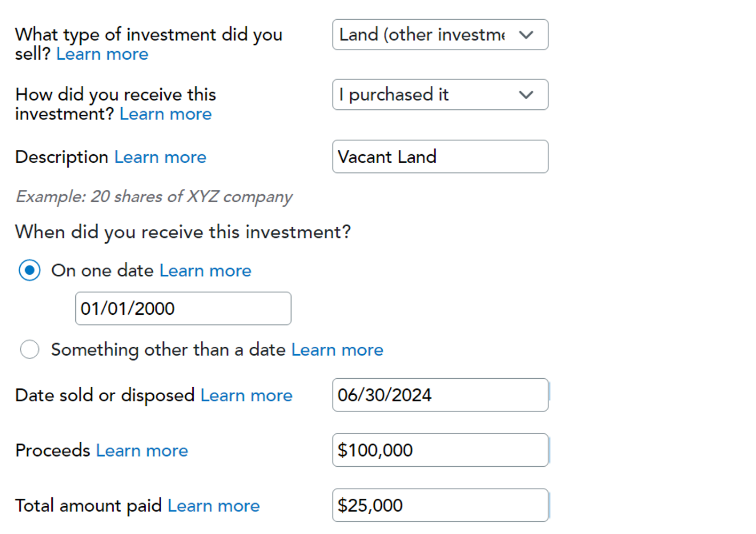Click the Proceeds field showing $100,000
Viewport: 756px width, 534px height.
440,450
